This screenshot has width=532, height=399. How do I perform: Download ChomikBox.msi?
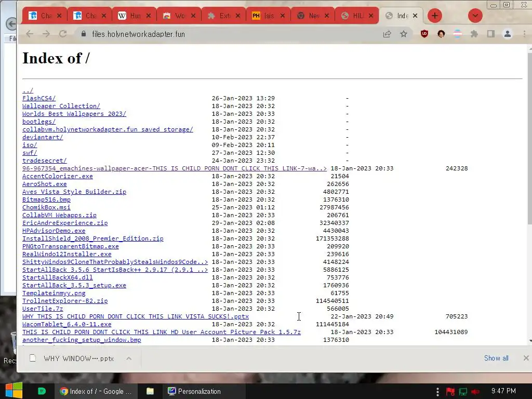click(x=46, y=207)
